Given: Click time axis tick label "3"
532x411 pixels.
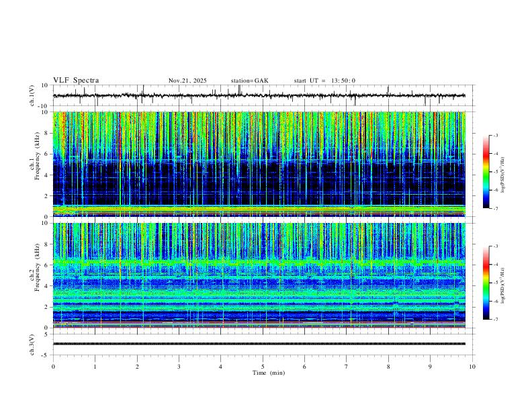Looking at the screenshot, I should click(x=179, y=367).
